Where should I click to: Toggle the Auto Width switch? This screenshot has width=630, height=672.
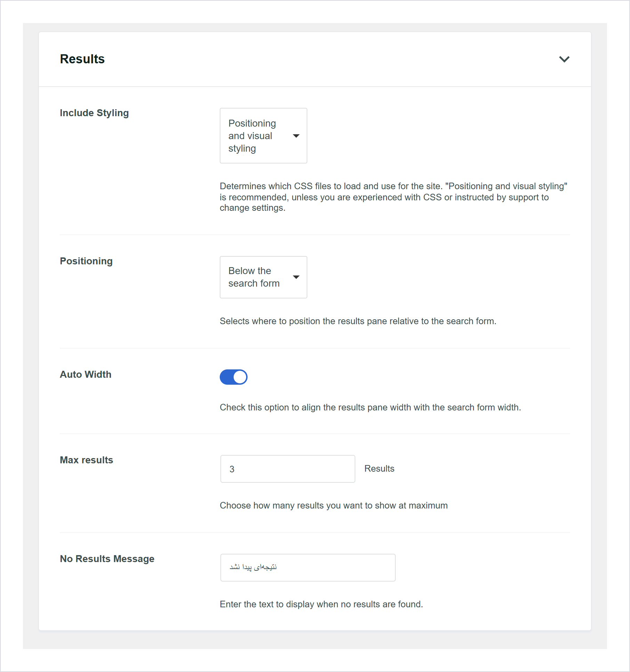click(234, 377)
